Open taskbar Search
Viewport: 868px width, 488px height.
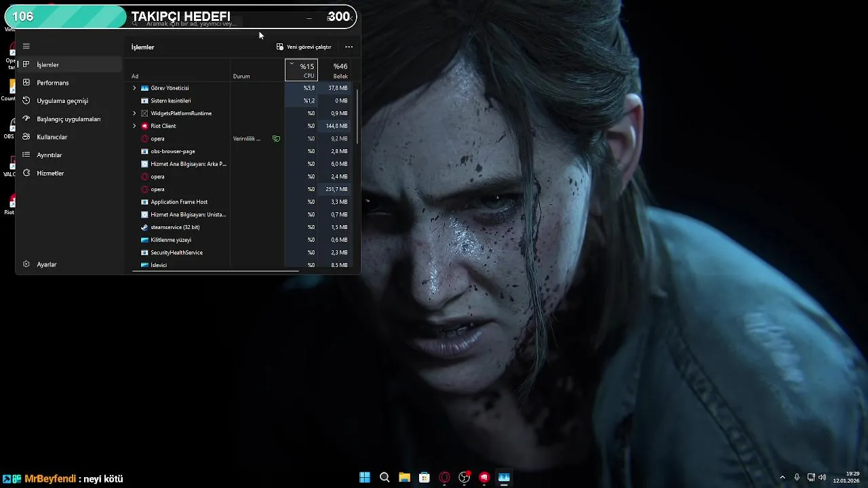point(384,477)
